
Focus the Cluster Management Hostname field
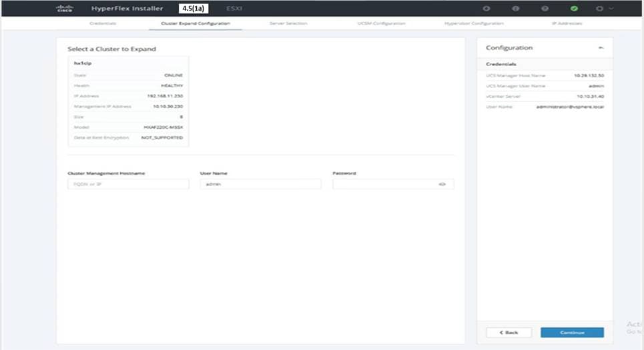click(128, 184)
